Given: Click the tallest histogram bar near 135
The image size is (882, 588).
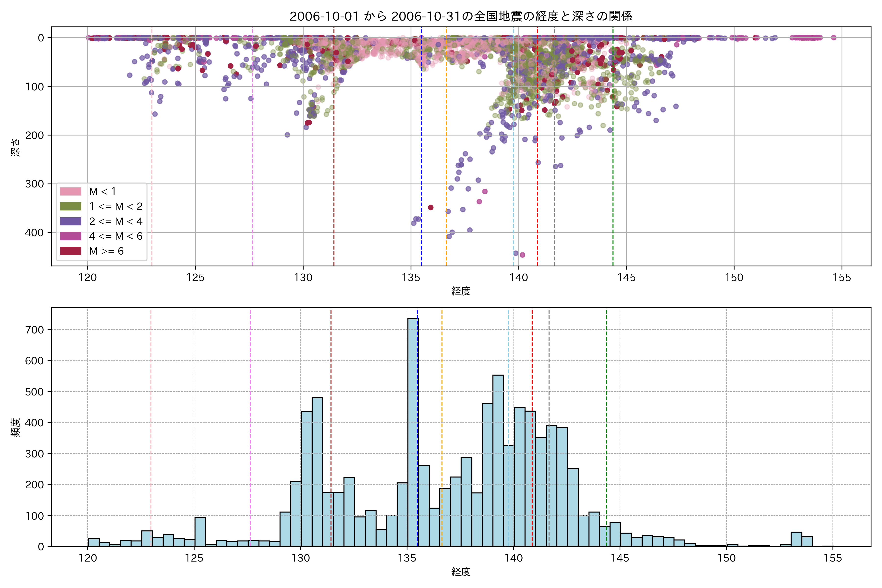Looking at the screenshot, I should click(413, 431).
